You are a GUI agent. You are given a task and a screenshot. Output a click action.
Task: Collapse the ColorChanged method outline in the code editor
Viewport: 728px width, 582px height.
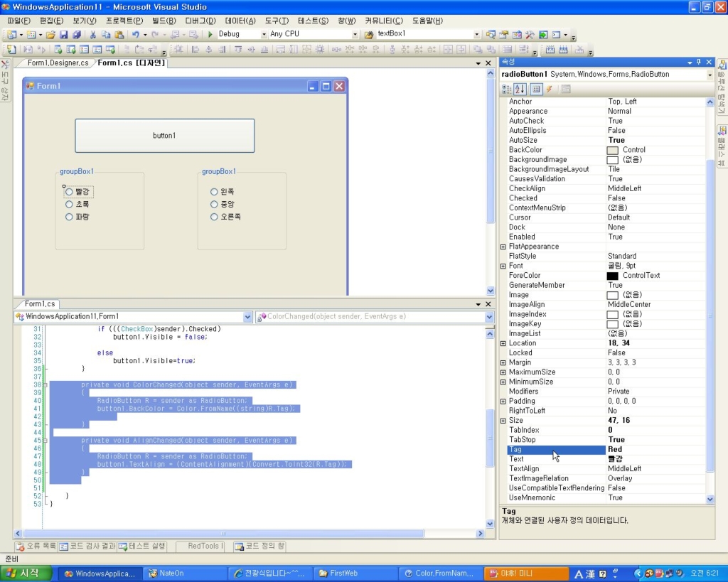tap(45, 384)
